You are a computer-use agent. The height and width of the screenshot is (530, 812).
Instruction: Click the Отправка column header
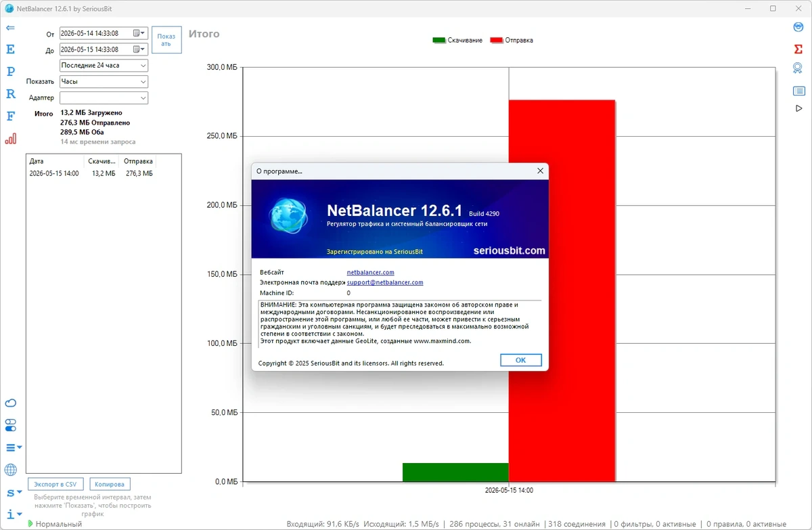[x=138, y=162]
